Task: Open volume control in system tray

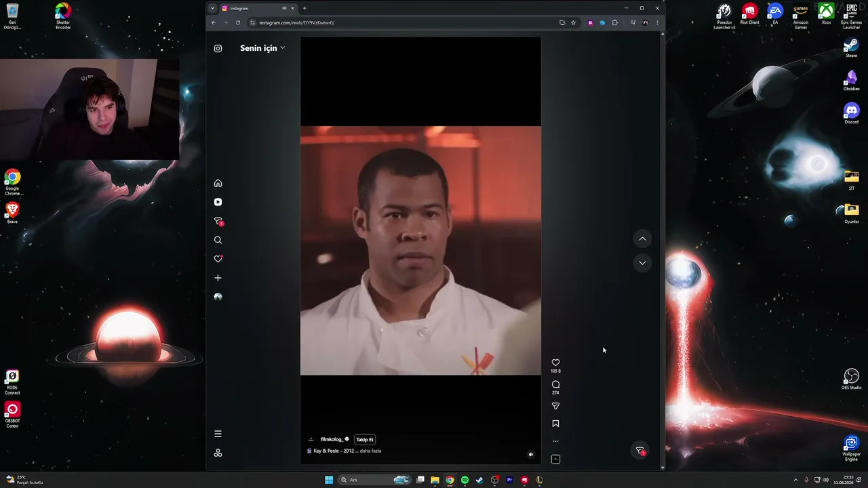Action: [x=825, y=480]
